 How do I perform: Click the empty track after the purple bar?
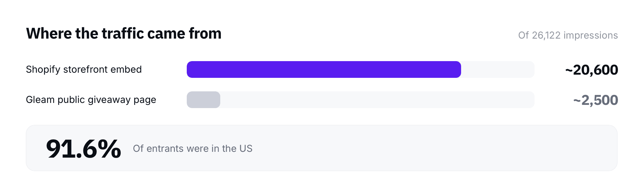[x=498, y=69]
